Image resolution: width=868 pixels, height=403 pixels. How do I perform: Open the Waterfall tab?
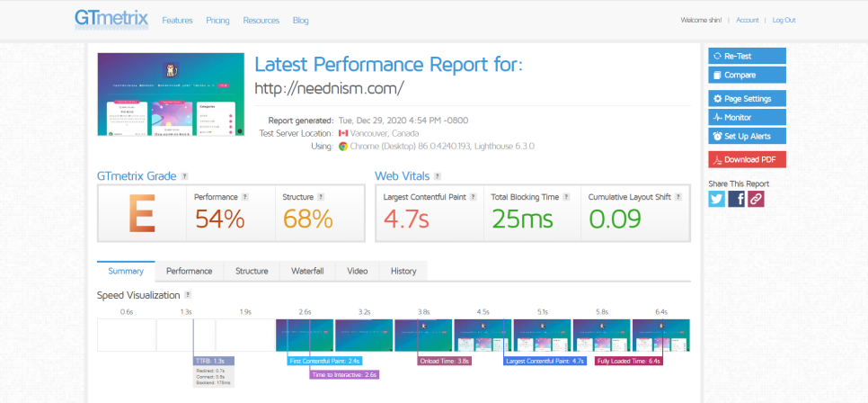[x=308, y=271]
